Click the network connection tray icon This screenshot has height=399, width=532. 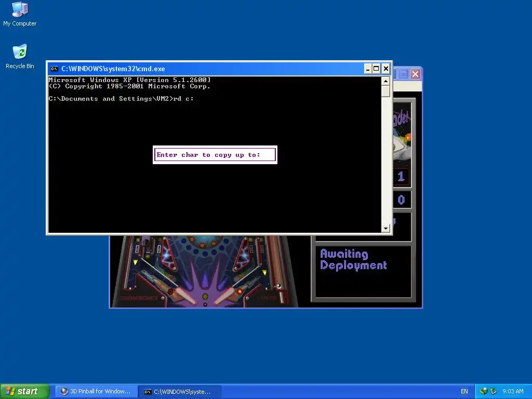(484, 391)
